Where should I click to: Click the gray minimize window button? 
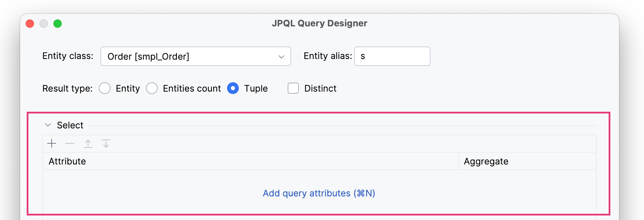point(44,24)
